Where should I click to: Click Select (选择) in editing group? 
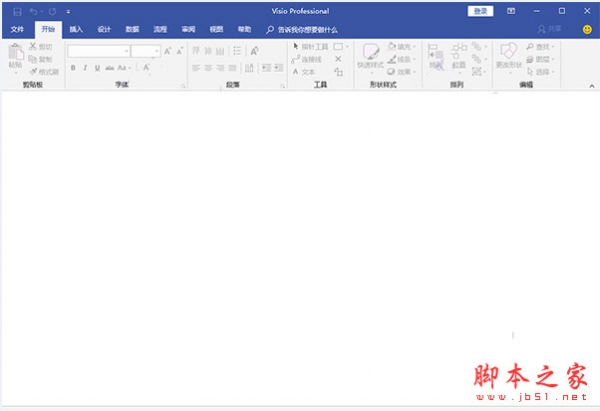[540, 72]
